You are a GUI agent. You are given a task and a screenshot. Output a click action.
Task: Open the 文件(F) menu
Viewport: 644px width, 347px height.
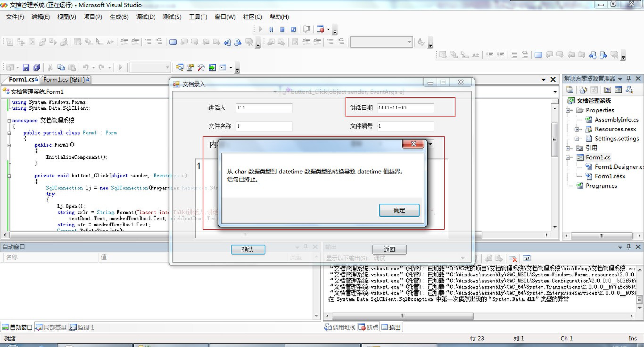(15, 17)
